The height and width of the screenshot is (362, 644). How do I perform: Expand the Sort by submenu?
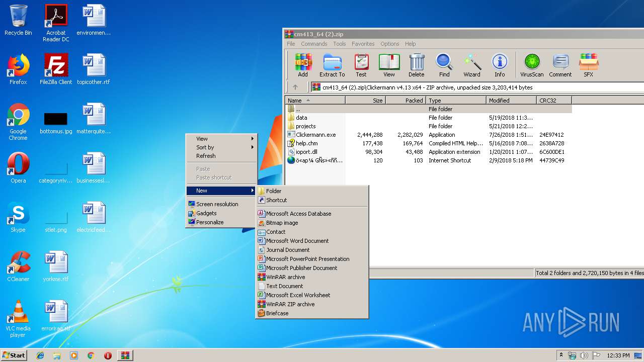[221, 147]
